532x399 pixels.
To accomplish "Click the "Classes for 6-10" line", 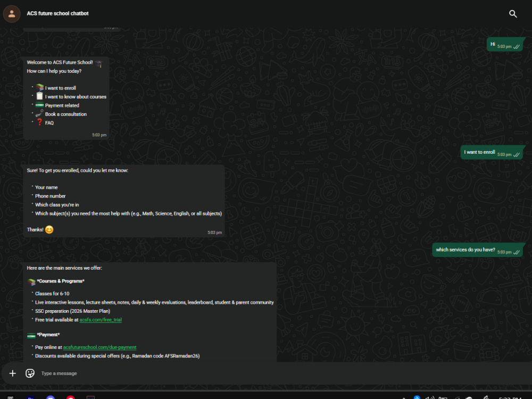I will pyautogui.click(x=52, y=294).
